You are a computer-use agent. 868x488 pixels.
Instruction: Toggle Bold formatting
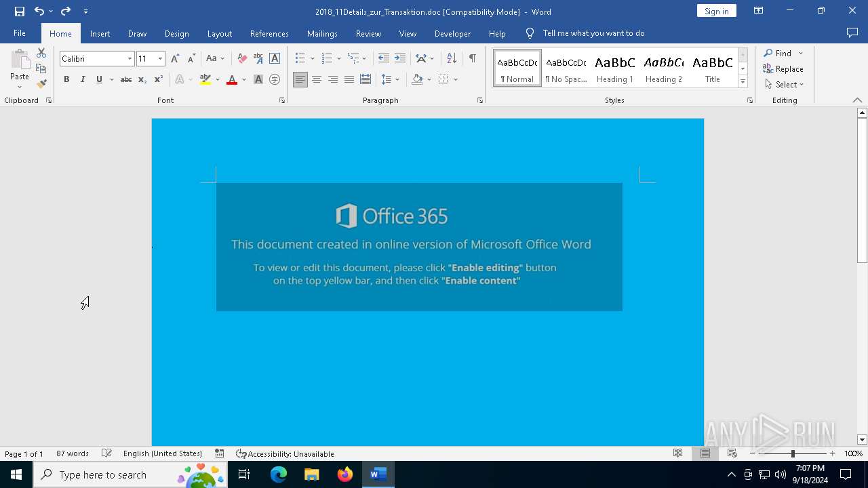(66, 79)
